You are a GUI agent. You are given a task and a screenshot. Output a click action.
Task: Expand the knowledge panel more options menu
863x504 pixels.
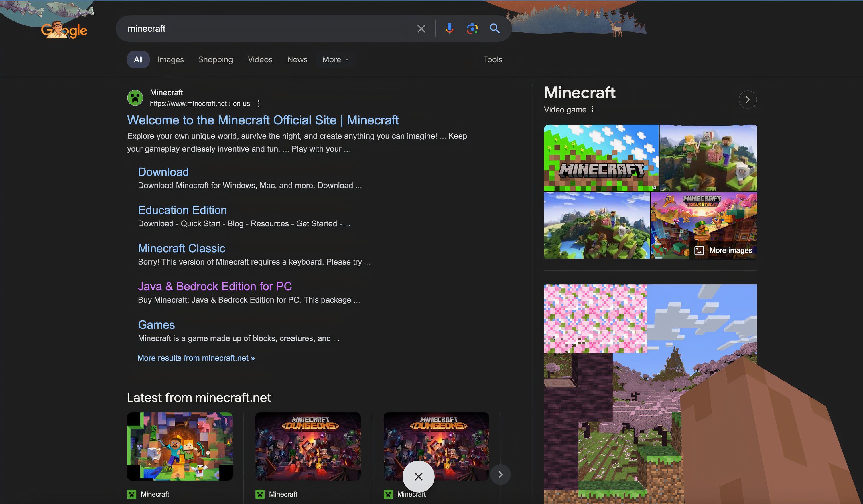pyautogui.click(x=592, y=110)
